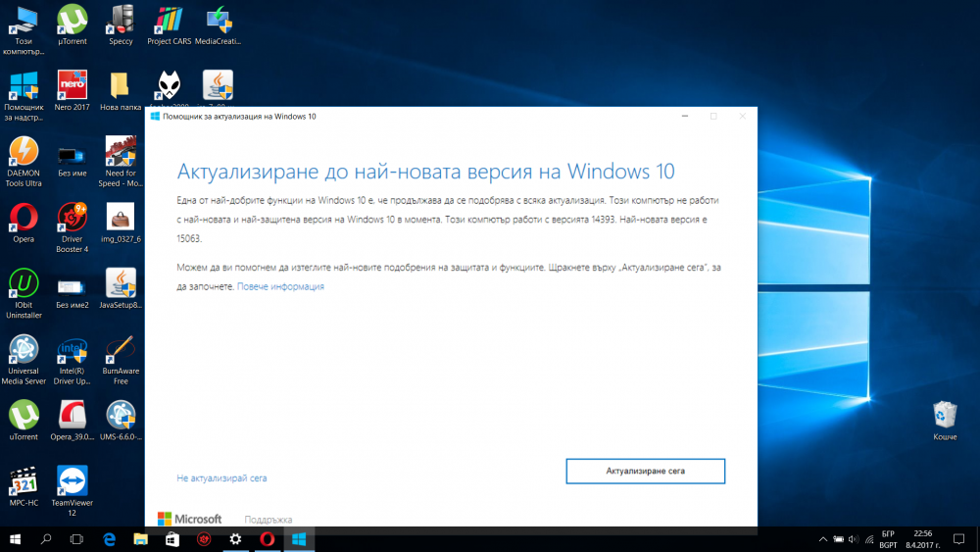Launch MPC-HC media player
The height and width of the screenshot is (552, 980).
pyautogui.click(x=24, y=486)
